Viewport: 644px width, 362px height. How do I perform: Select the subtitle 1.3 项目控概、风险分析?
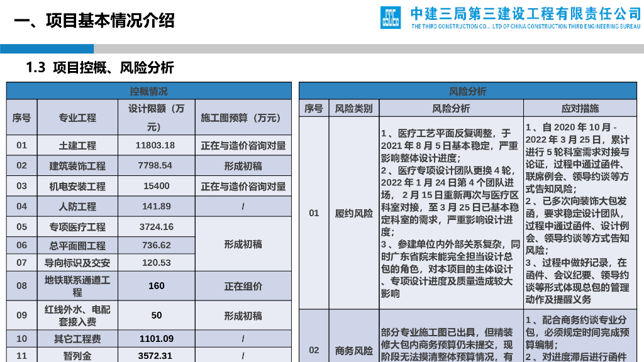pyautogui.click(x=100, y=67)
